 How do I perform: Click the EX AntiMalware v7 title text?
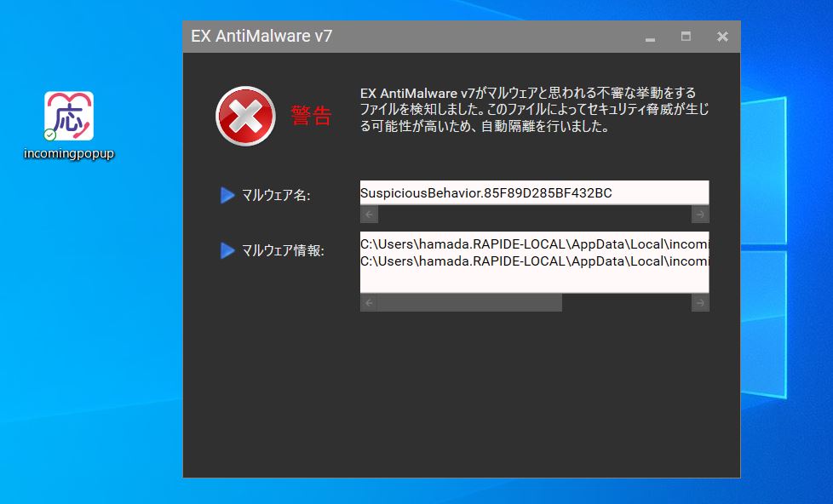(261, 36)
